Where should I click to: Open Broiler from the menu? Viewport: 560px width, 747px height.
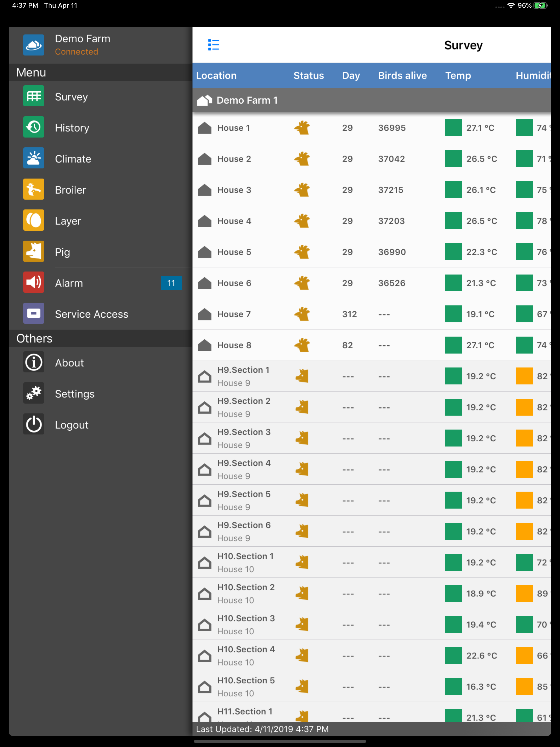tap(101, 190)
